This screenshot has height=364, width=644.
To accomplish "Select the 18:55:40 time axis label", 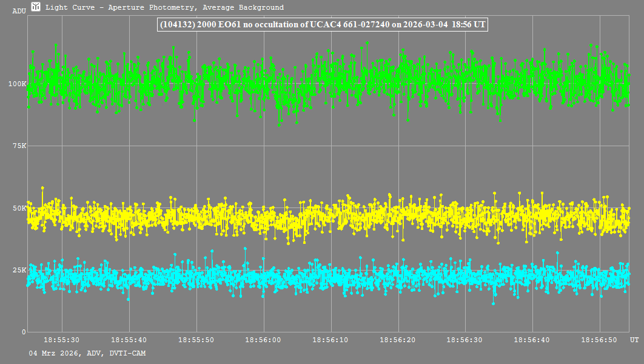I will coord(129,340).
